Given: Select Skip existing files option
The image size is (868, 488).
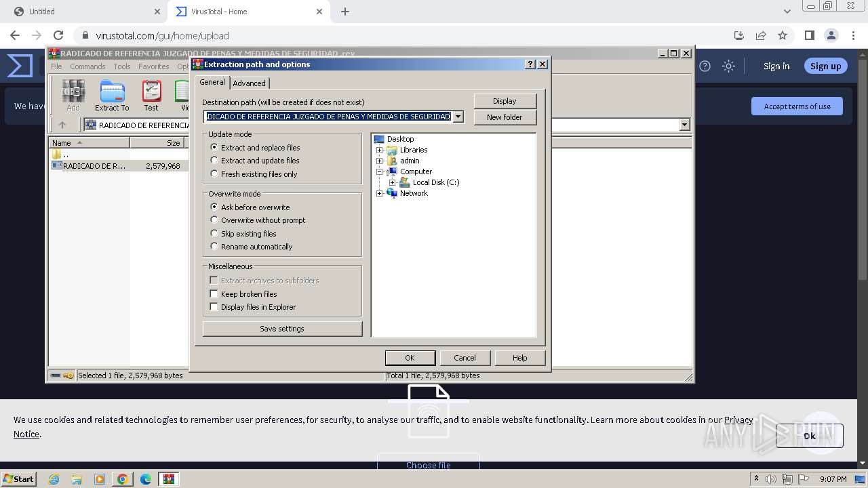Looking at the screenshot, I should point(243,233).
